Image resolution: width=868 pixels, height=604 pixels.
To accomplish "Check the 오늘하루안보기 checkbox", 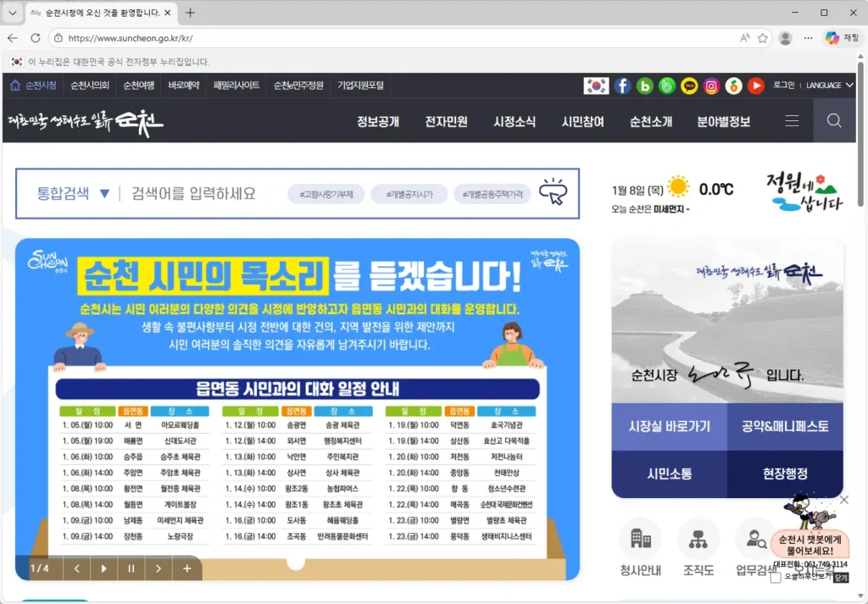I will coord(775,578).
